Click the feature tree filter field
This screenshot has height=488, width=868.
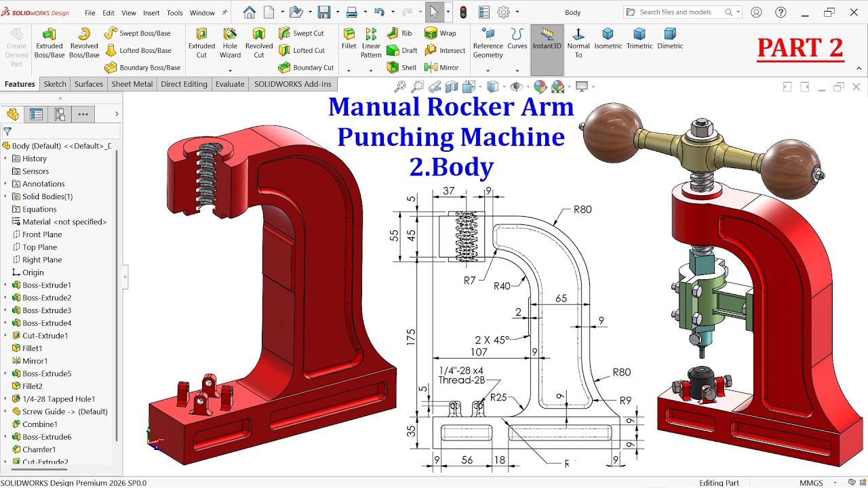point(61,131)
